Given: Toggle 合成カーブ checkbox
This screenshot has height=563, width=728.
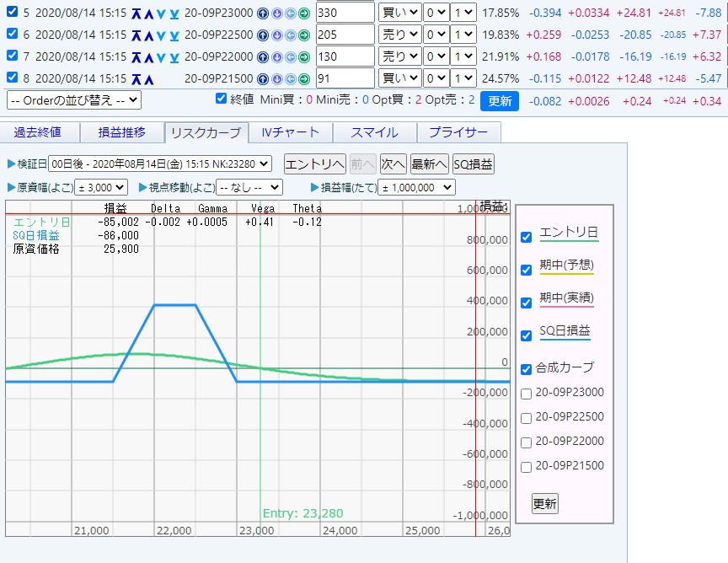Looking at the screenshot, I should pyautogui.click(x=526, y=369).
